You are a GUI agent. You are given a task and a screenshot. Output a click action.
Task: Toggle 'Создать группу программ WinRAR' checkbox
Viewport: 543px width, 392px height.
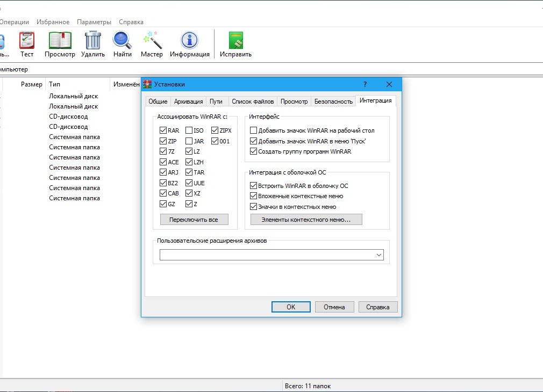tap(254, 151)
